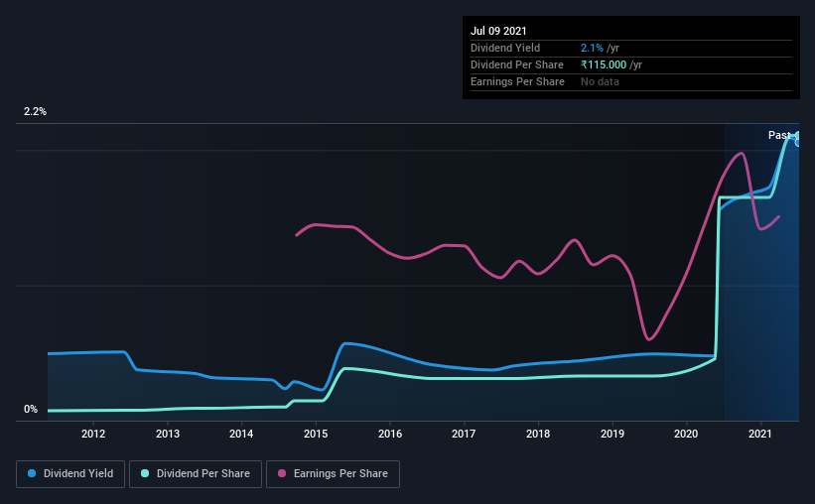Click the 2012 x-axis year label
This screenshot has height=504, width=815.
(93, 434)
